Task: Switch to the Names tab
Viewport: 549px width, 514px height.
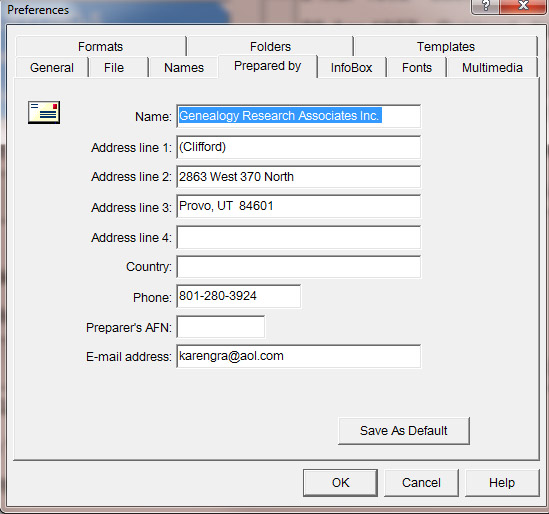Action: pos(184,68)
